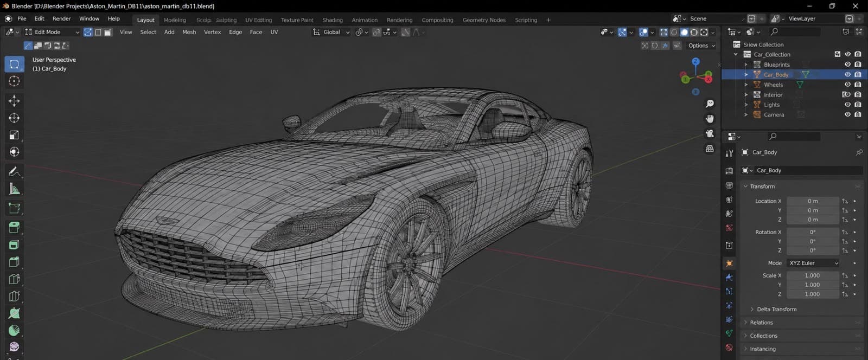This screenshot has width=868, height=360.
Task: Switch to solid viewport shading
Action: click(x=684, y=33)
